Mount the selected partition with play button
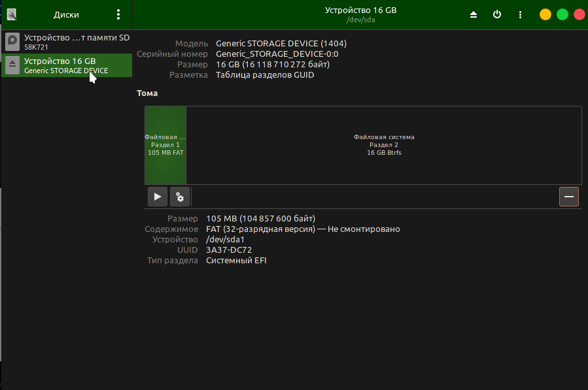This screenshot has height=390, width=588. click(x=157, y=197)
